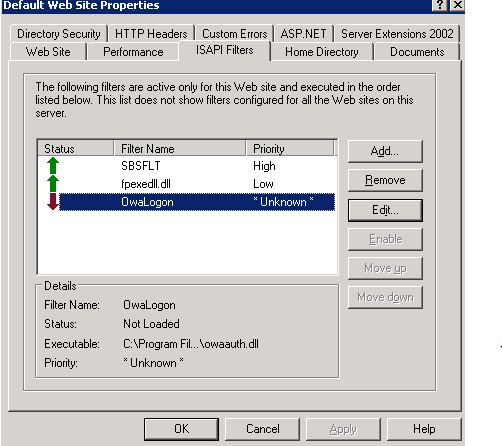Click the Not Loaded status value

point(151,324)
